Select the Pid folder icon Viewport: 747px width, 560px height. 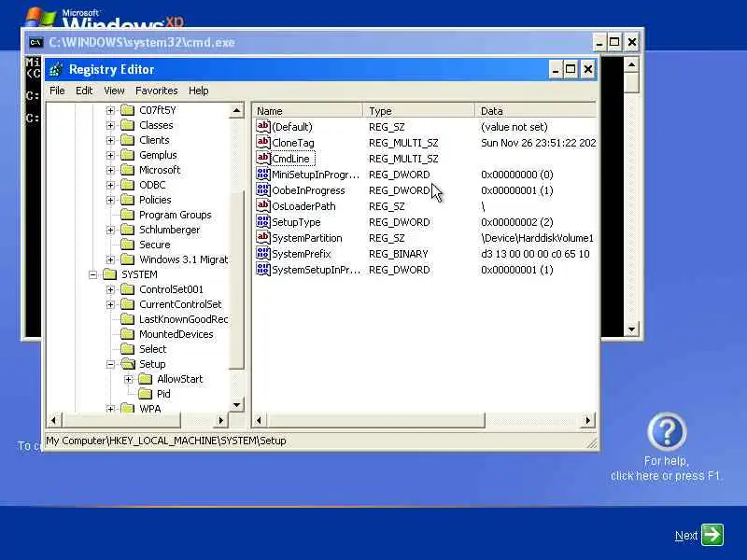point(146,394)
